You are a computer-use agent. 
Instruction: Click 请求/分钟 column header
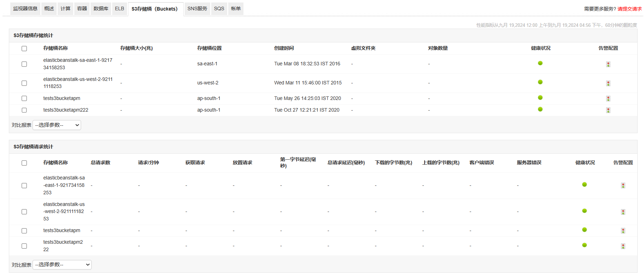pyautogui.click(x=148, y=162)
